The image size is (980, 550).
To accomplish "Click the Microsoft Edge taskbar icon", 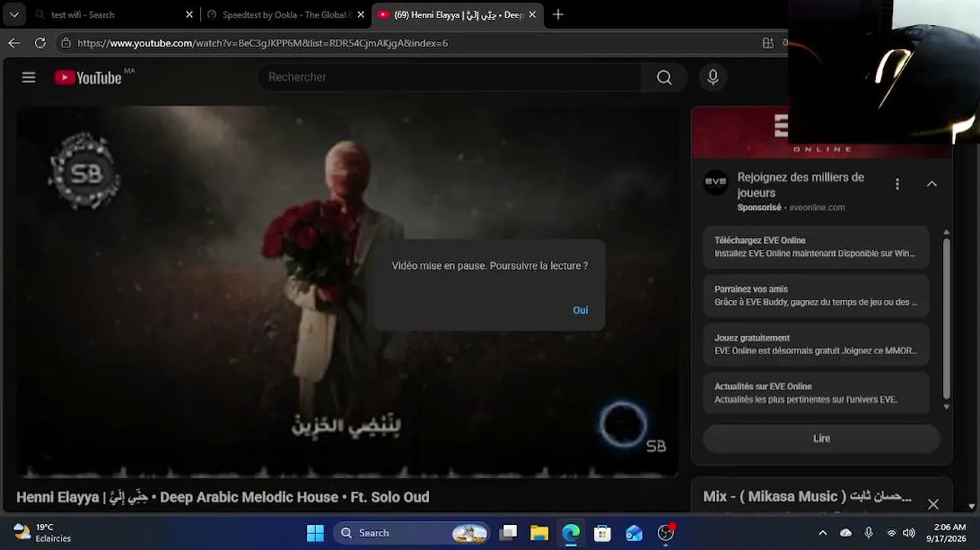I will 571,532.
